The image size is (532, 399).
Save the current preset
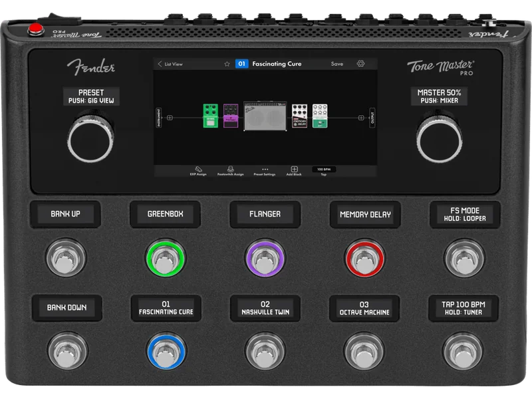tap(337, 64)
